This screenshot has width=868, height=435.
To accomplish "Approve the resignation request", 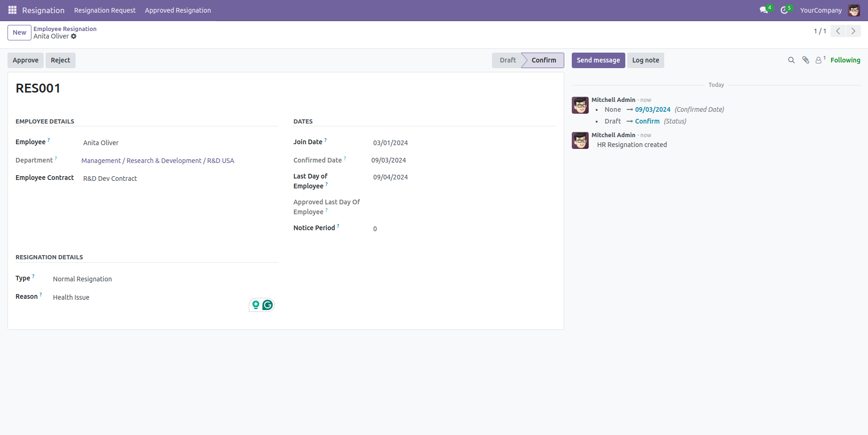I will point(25,60).
